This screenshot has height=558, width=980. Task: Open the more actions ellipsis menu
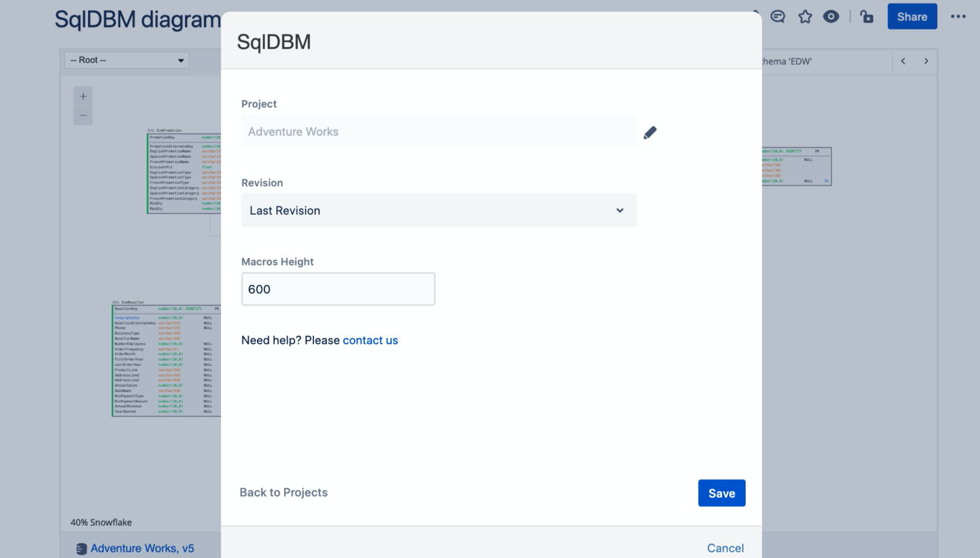958,17
